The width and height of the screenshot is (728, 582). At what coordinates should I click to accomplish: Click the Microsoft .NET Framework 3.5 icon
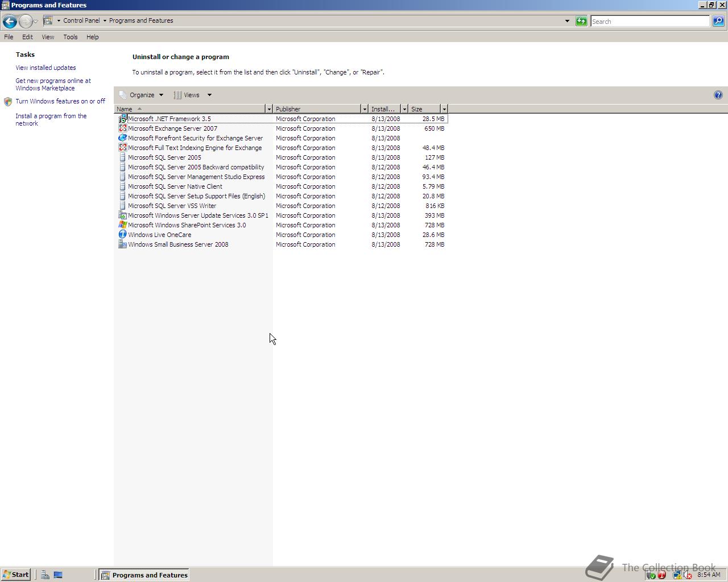[x=122, y=119]
